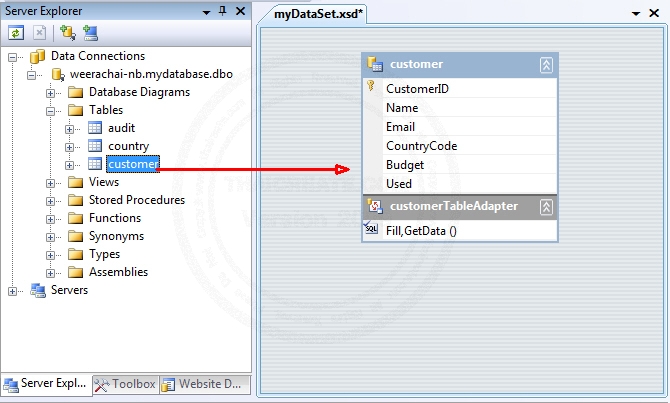Click the customer DataTable title text
The width and height of the screenshot is (670, 403).
pyautogui.click(x=416, y=64)
